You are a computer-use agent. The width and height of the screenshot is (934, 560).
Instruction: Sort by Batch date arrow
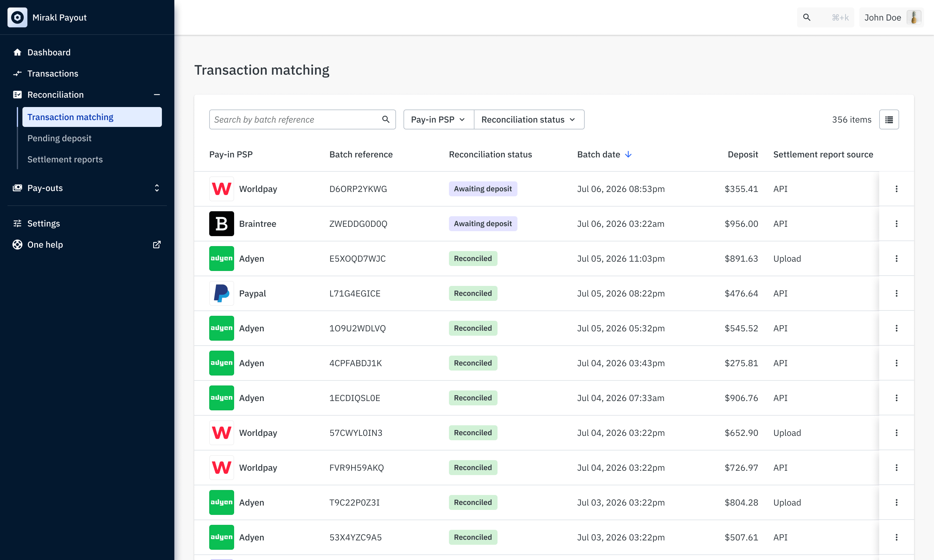628,155
